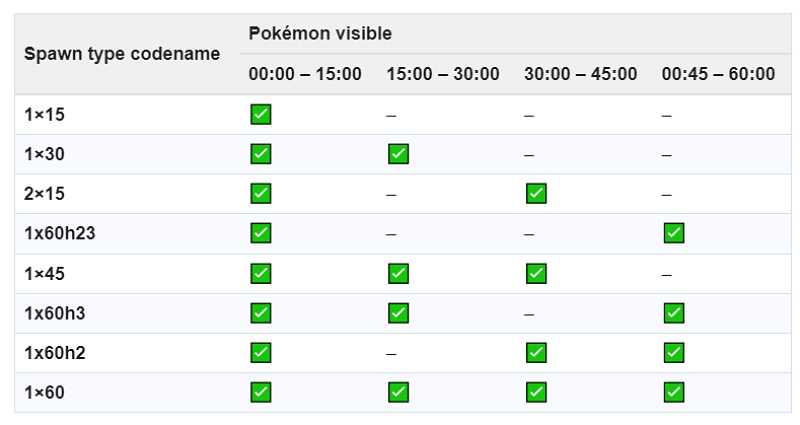Click the 00:00 – 15:00 column header
The height and width of the screenshot is (425, 800).
coord(305,74)
